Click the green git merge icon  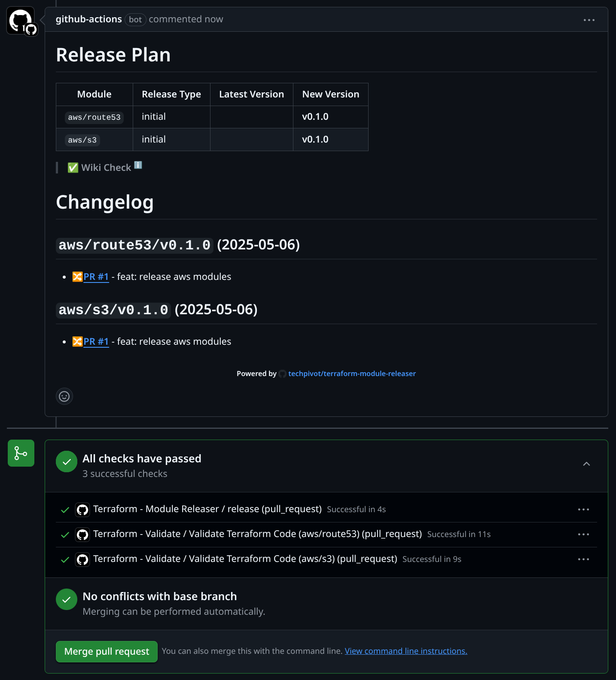click(x=21, y=453)
